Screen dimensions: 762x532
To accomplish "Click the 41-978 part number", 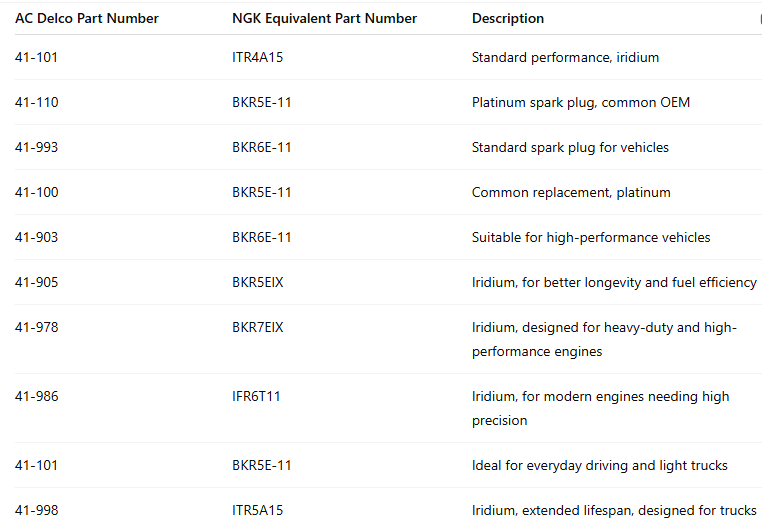I will [37, 327].
